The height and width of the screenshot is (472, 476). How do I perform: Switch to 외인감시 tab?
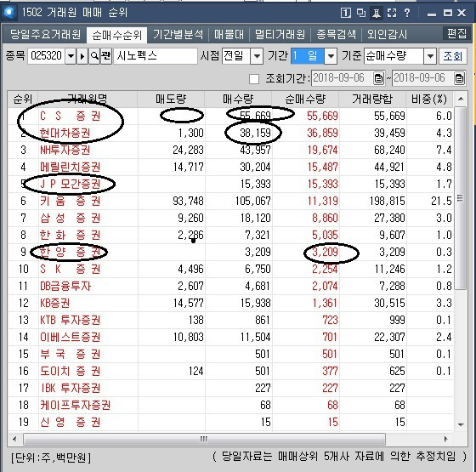[387, 34]
